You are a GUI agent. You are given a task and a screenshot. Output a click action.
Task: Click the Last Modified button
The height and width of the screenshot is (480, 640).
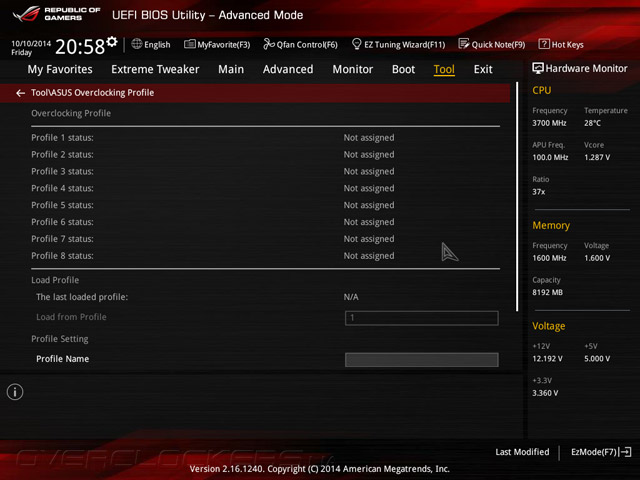pos(522,452)
